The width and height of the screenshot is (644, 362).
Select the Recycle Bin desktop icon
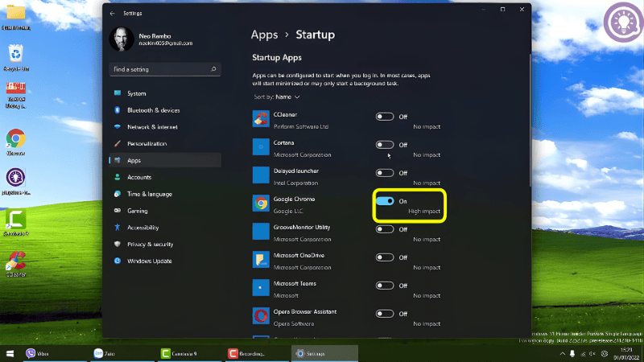[x=16, y=57]
